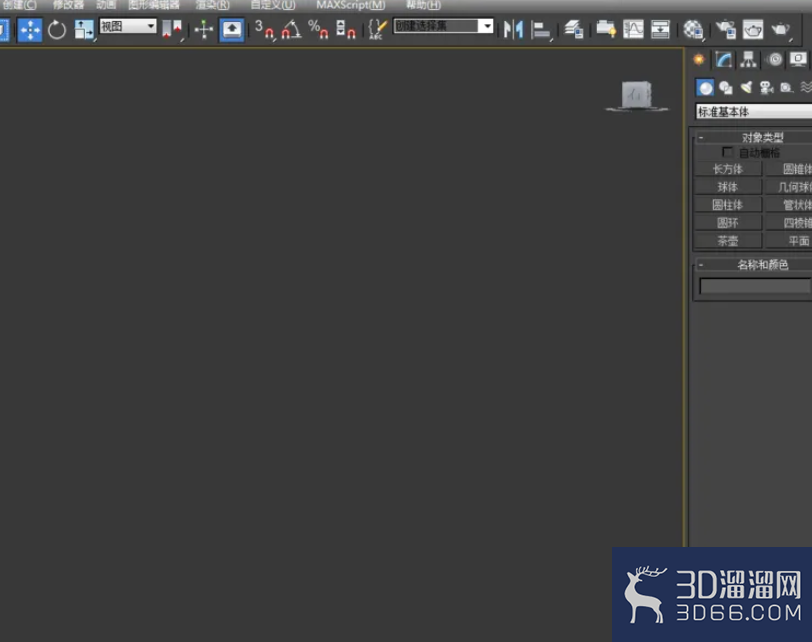Click the Align tool icon
Image resolution: width=812 pixels, height=642 pixels.
coord(541,30)
